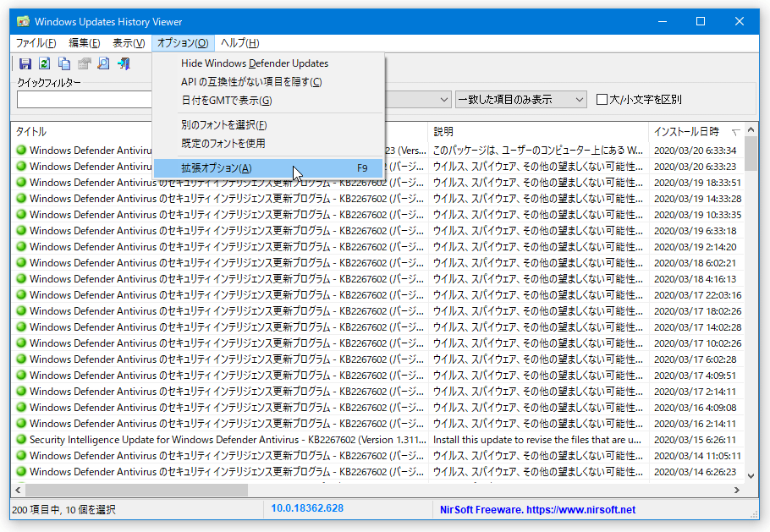770x532 pixels.
Task: Open the ファイル(F) menu
Action: [x=36, y=43]
